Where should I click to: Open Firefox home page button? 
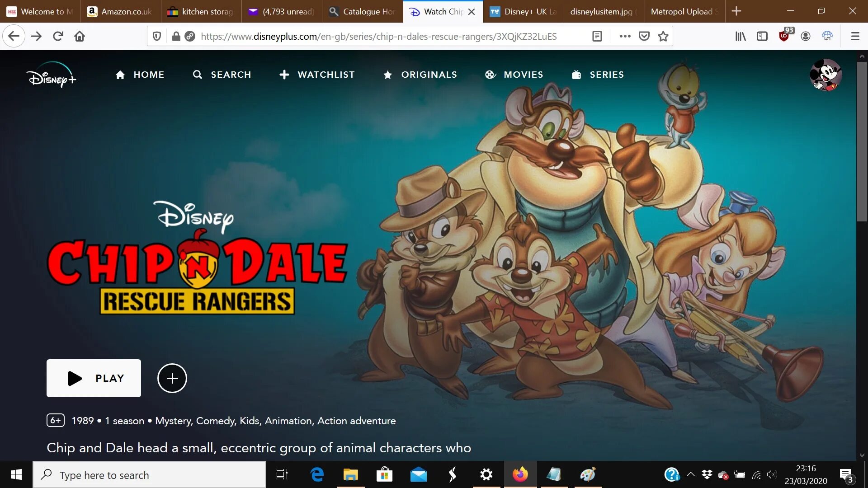[80, 36]
